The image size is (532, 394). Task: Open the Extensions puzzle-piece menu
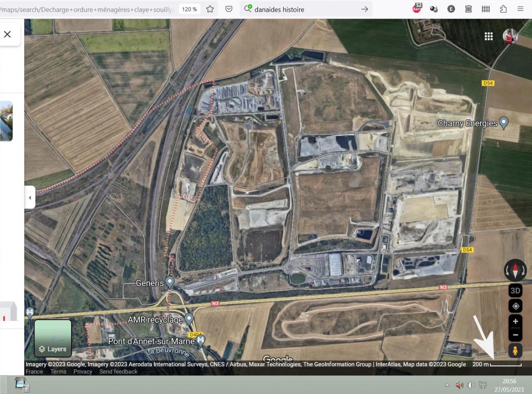[503, 9]
